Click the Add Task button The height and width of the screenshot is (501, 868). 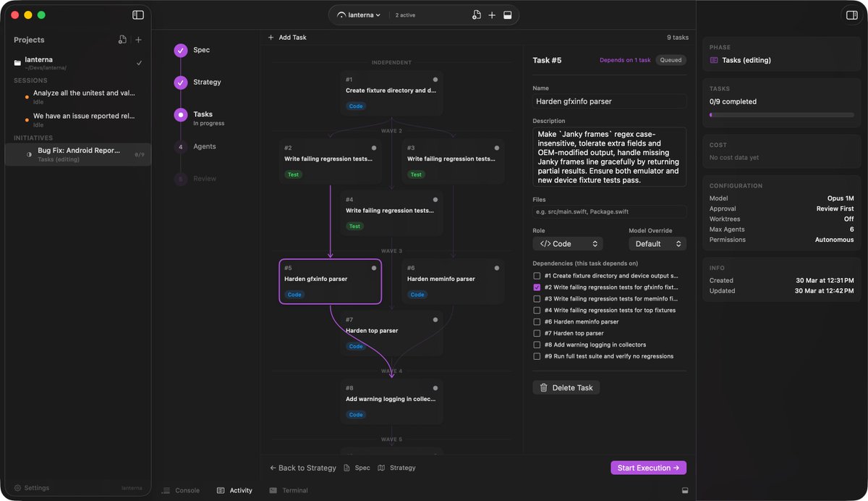click(x=287, y=37)
